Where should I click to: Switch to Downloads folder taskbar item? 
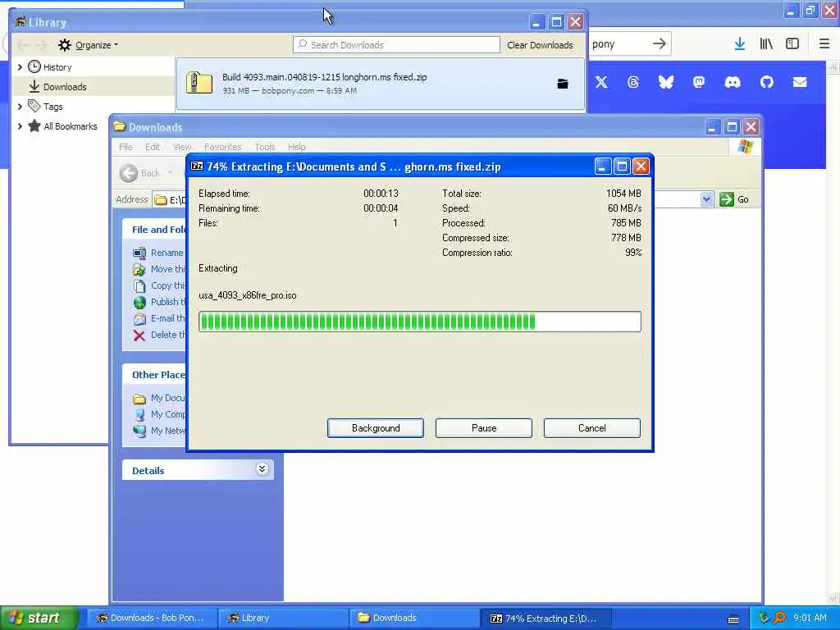click(414, 618)
